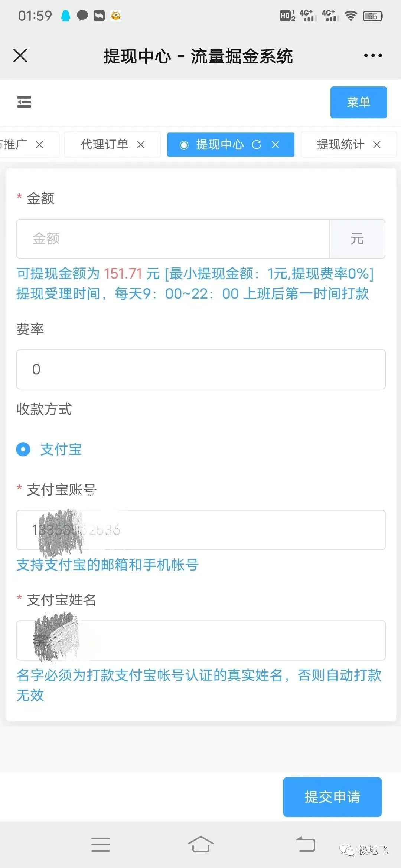Open the three-dot more options menu
This screenshot has width=401, height=868.
tap(373, 56)
